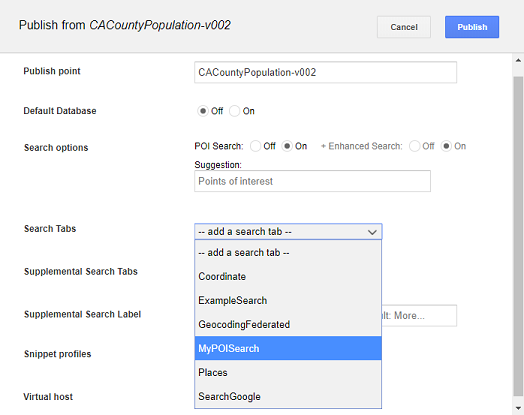Click the scrollbar up arrow

pos(518,60)
